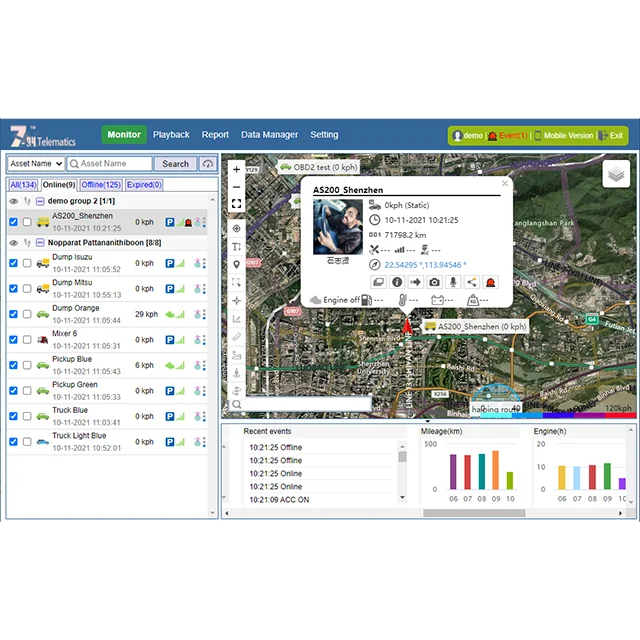Toggle visibility eye for Nopparat Pattananithiboon group
This screenshot has width=640, height=640.
14,243
